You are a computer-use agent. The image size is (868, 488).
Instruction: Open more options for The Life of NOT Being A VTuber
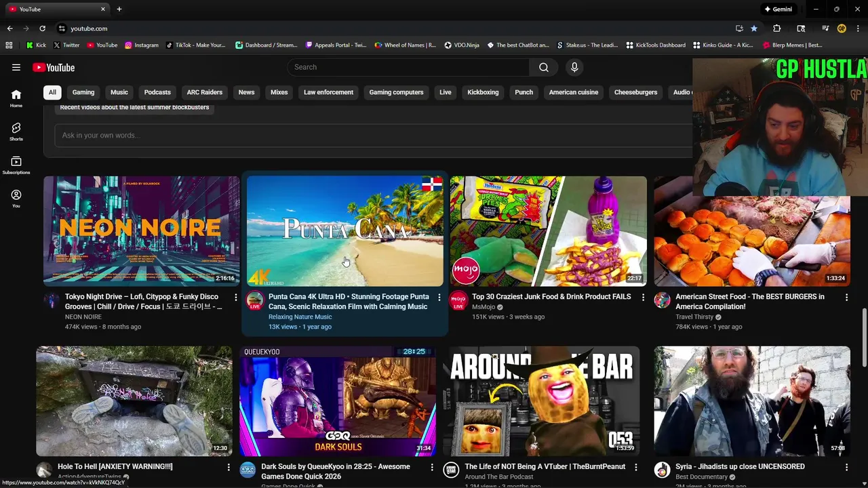pyautogui.click(x=635, y=467)
